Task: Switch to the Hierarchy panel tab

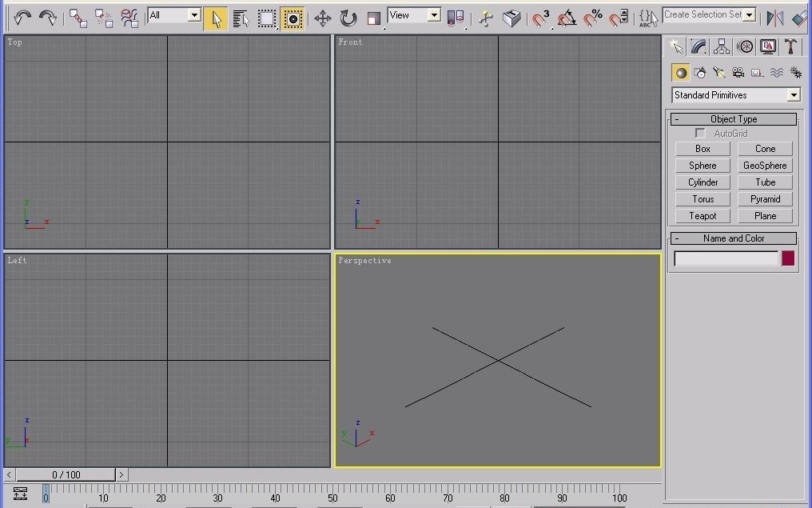Action: pos(721,46)
